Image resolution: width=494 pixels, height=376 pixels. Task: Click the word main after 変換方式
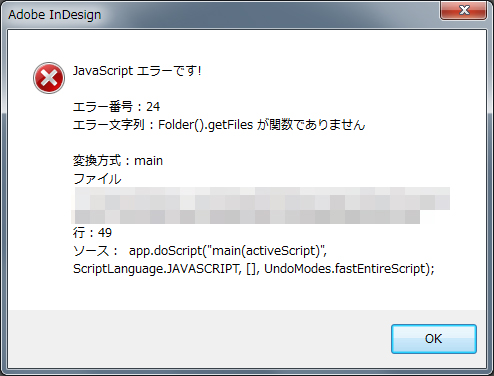148,161
